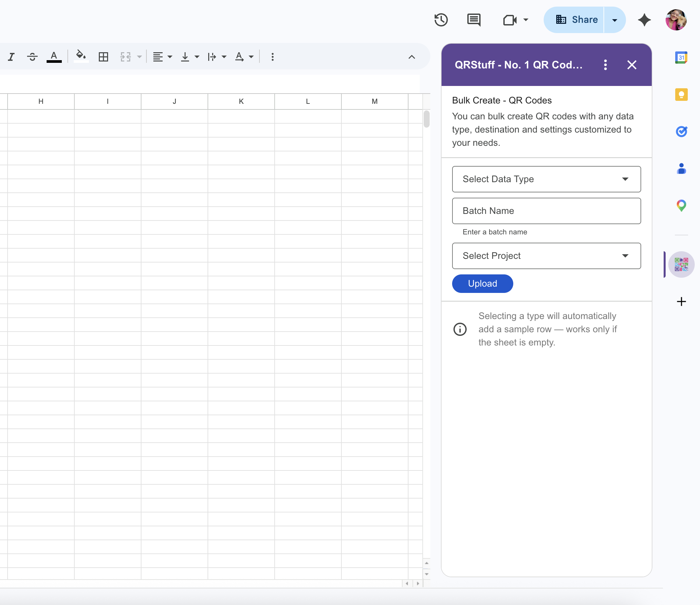Open Google Tasks side panel
Viewport: 700px width, 605px height.
tap(681, 132)
